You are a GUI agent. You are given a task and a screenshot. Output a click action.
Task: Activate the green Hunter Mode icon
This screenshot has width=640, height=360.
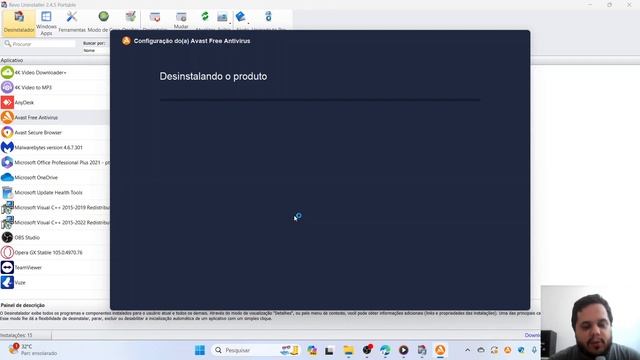coord(103,17)
